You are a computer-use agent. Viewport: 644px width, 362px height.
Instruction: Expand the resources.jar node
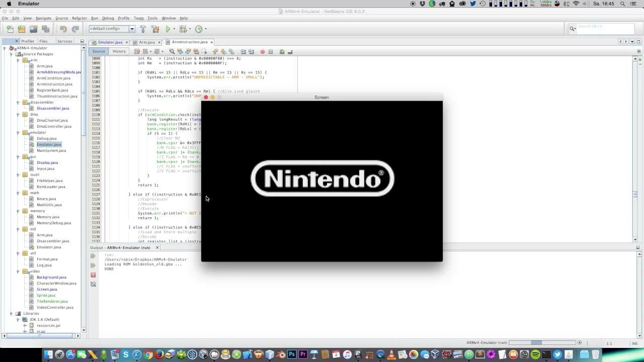(x=25, y=325)
